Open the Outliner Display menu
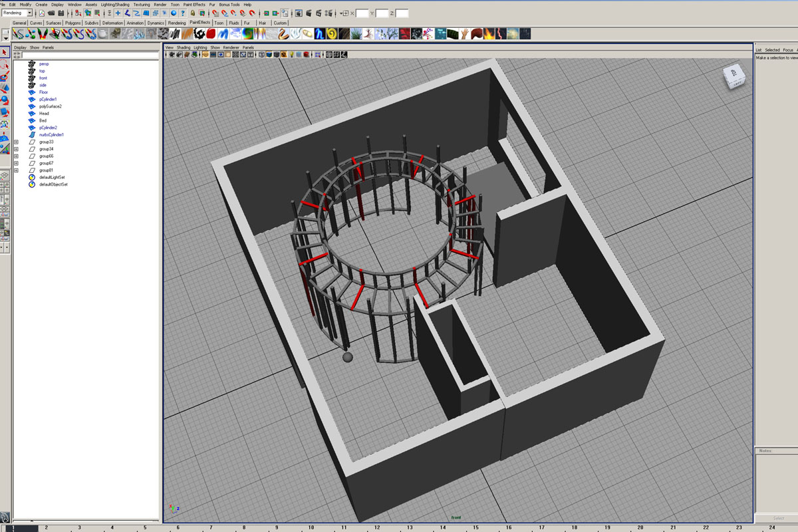This screenshot has height=532, width=798. 20,48
